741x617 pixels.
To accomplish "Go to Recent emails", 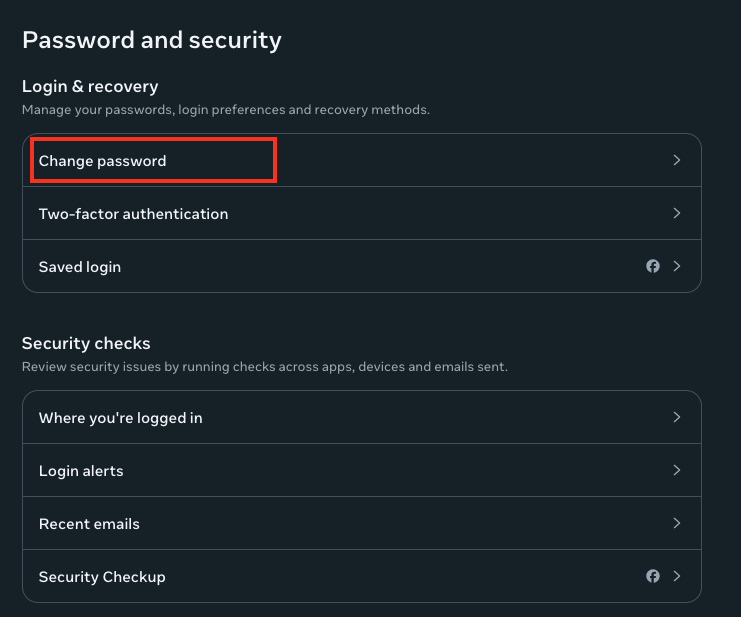I will point(89,524).
